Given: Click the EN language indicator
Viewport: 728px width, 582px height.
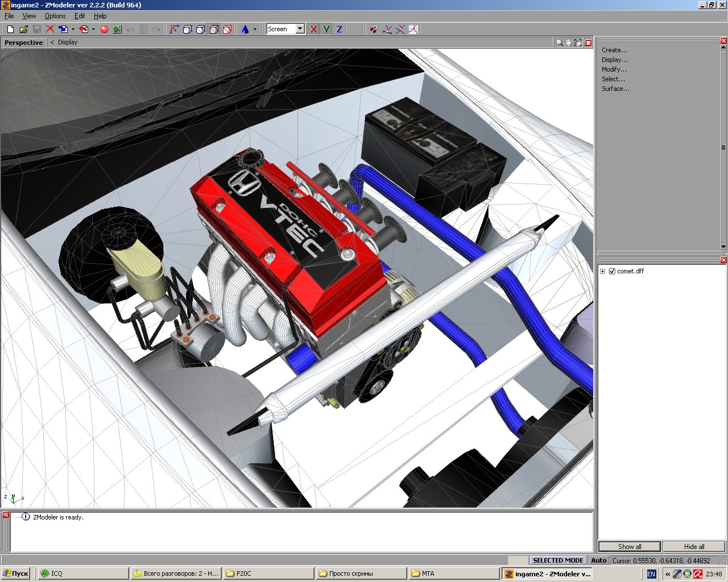Looking at the screenshot, I should click(x=651, y=574).
